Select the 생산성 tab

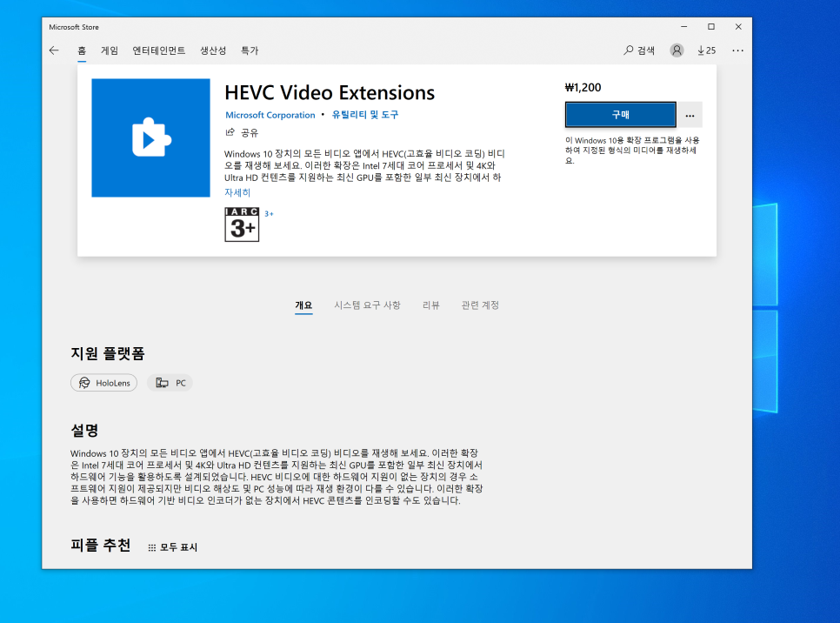[x=213, y=50]
